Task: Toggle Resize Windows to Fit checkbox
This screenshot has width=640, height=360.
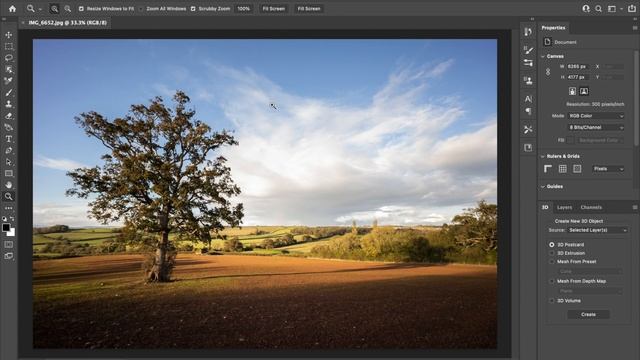Action: pos(81,9)
